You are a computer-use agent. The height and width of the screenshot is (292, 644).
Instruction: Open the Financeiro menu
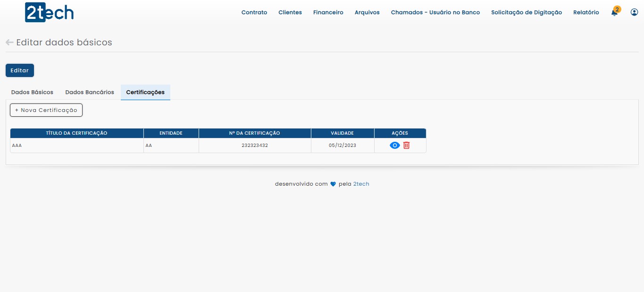click(x=328, y=13)
